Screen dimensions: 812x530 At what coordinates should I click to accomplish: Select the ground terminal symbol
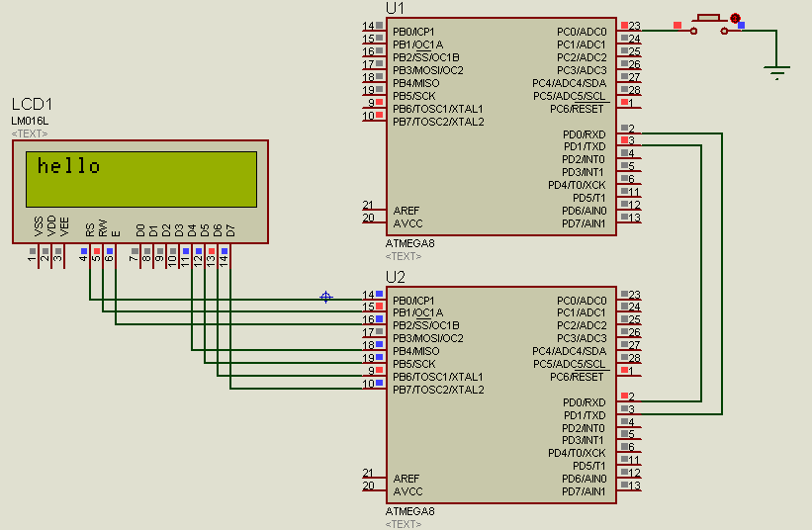[x=776, y=72]
